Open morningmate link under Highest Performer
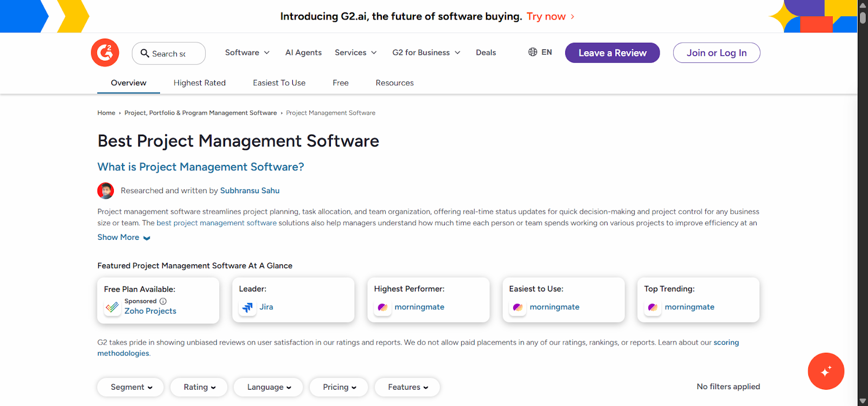Image resolution: width=868 pixels, height=406 pixels. pos(419,307)
